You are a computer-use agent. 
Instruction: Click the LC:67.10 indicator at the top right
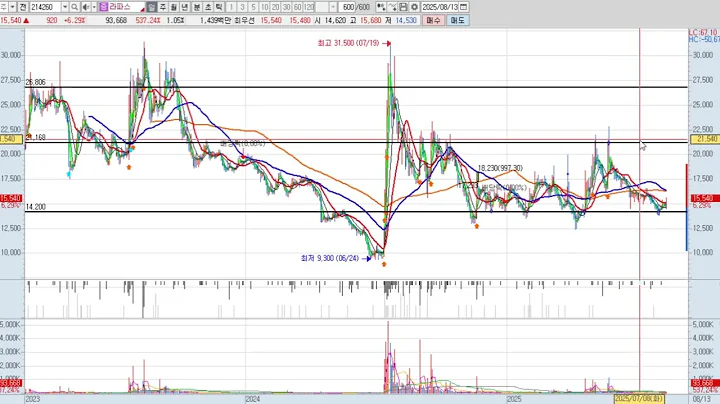click(703, 33)
